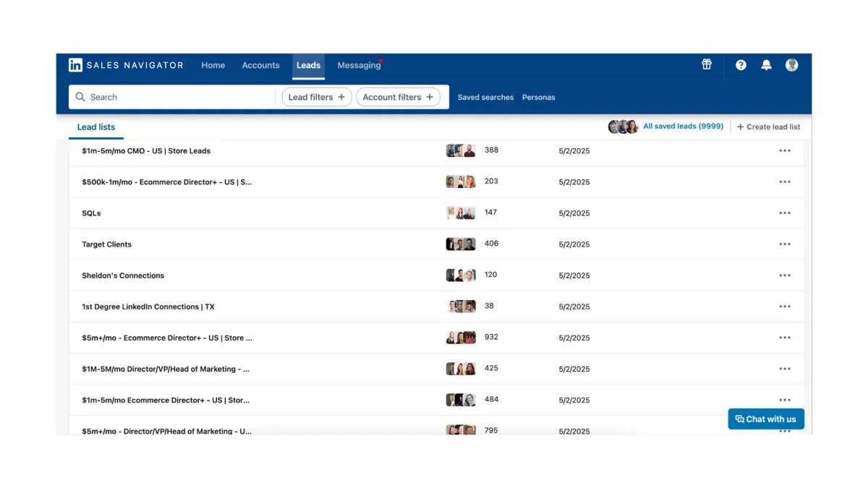Open Sheldon's Connections list
868x488 pixels.
coord(123,275)
